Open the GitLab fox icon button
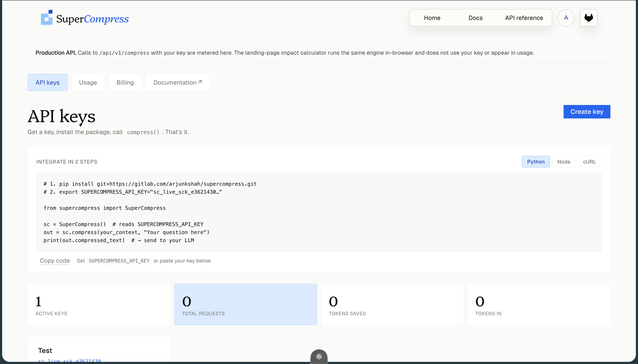This screenshot has width=638, height=364. (x=589, y=18)
